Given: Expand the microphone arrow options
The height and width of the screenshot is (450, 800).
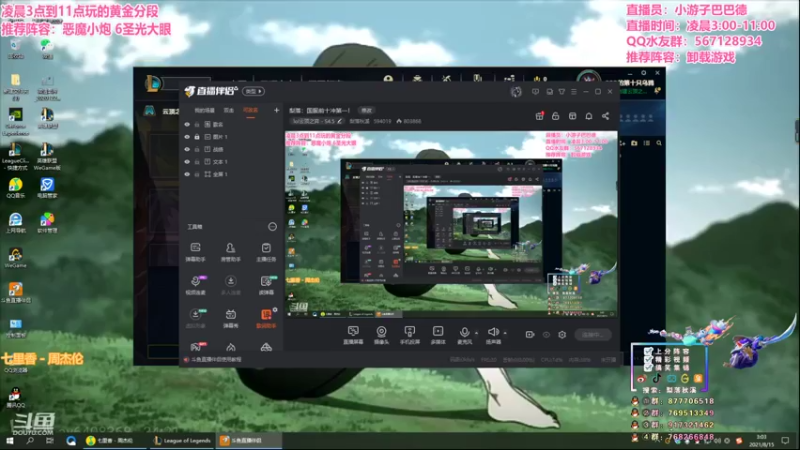Looking at the screenshot, I should pyautogui.click(x=477, y=333).
